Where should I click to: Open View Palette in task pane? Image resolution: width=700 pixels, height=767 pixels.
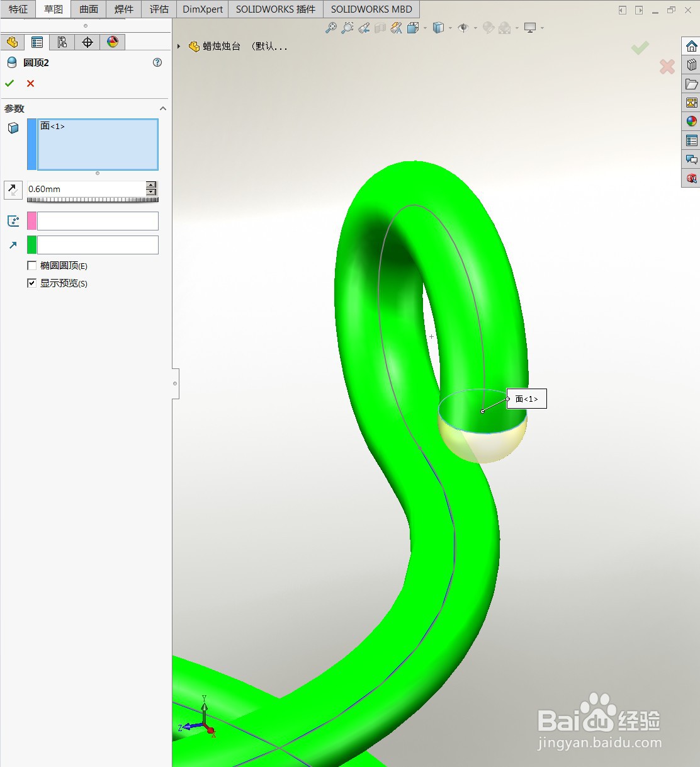pos(692,103)
